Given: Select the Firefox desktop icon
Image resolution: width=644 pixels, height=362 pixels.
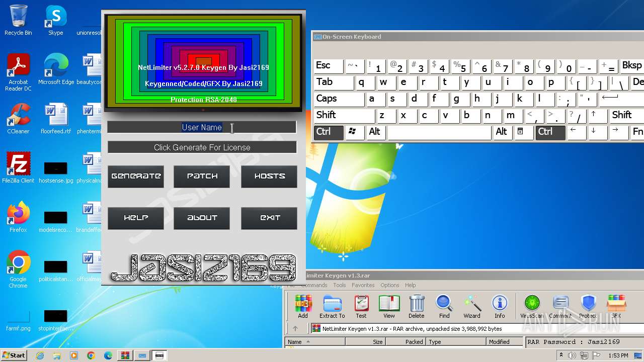Looking at the screenshot, I should pyautogui.click(x=18, y=217).
